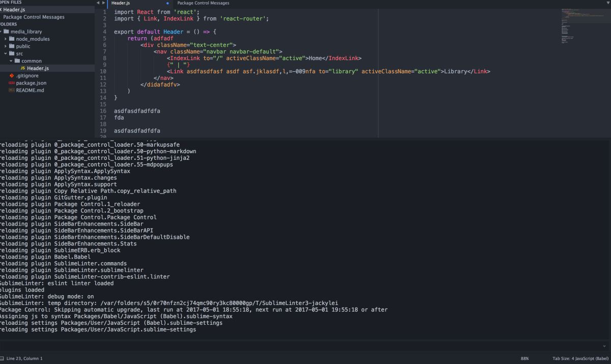This screenshot has width=611, height=364.
Task: Click console line 'plugins loaded'
Action: [x=22, y=290]
